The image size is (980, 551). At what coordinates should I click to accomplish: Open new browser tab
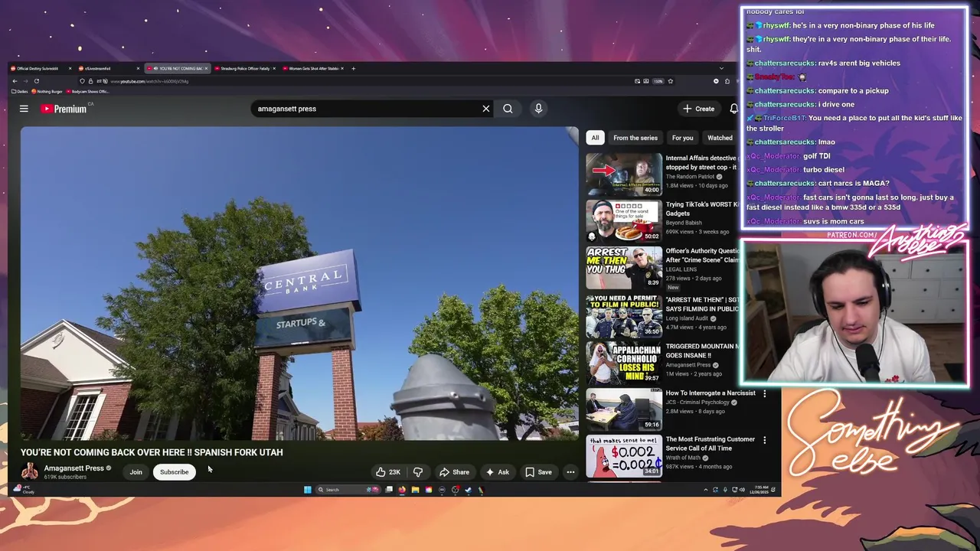click(x=353, y=69)
